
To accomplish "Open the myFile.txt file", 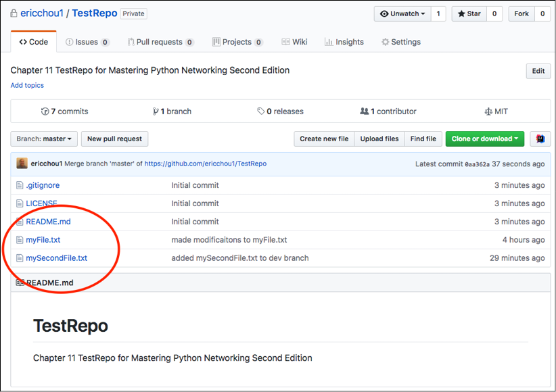I will (x=43, y=240).
